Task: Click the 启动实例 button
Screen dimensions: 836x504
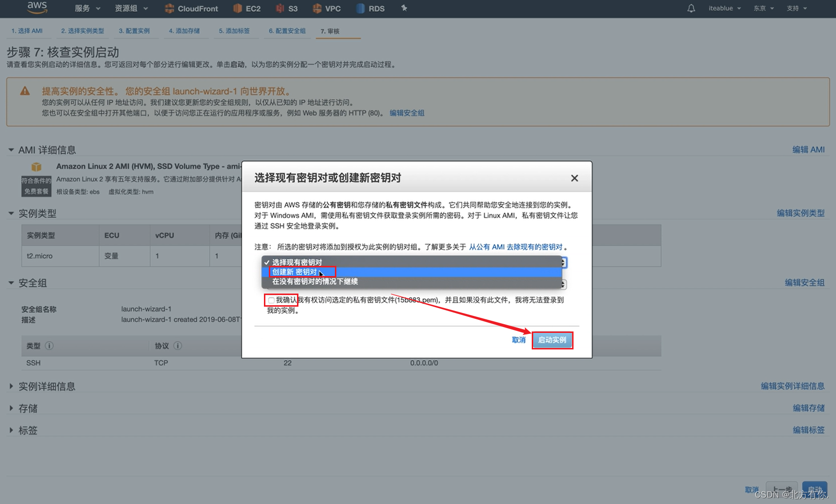Action: pos(552,340)
